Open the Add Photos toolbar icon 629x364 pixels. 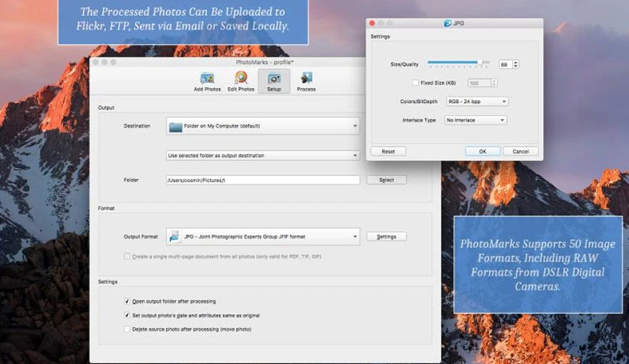pos(207,81)
